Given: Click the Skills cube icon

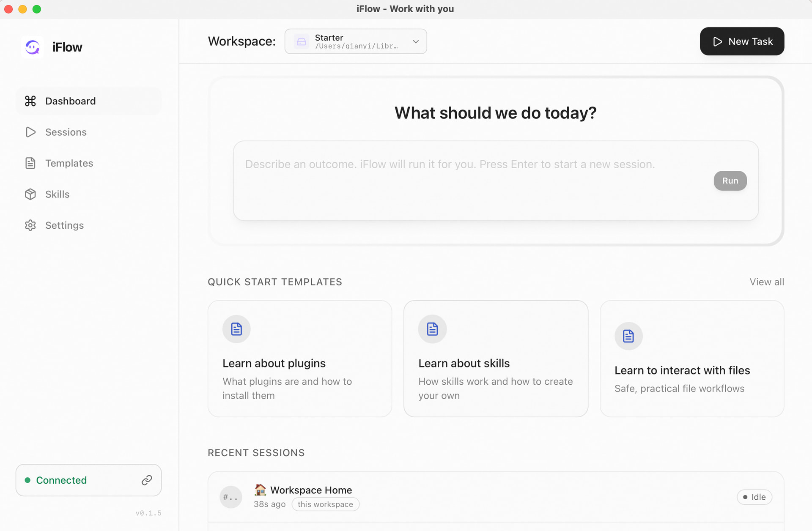Looking at the screenshot, I should coord(30,194).
